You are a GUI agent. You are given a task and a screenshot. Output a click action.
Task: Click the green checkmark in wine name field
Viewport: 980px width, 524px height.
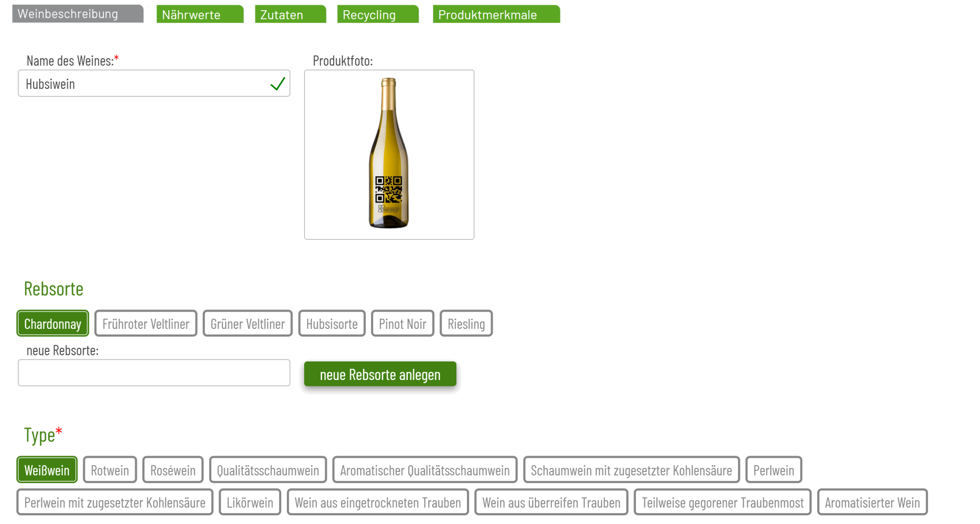tap(277, 84)
